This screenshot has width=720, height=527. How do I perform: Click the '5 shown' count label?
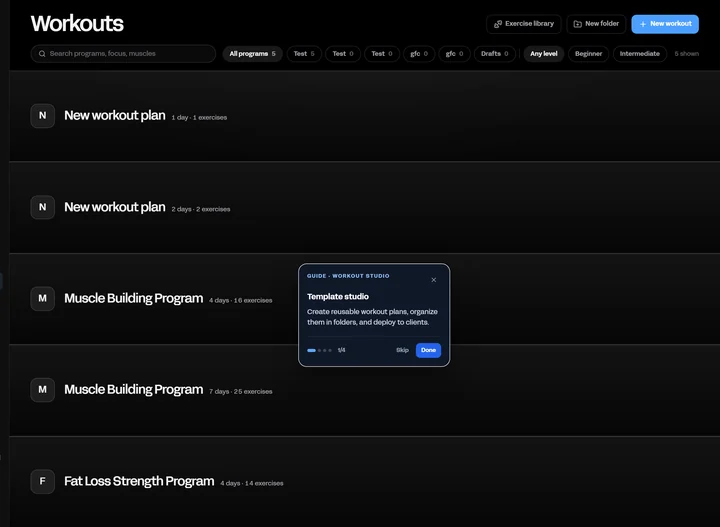686,54
